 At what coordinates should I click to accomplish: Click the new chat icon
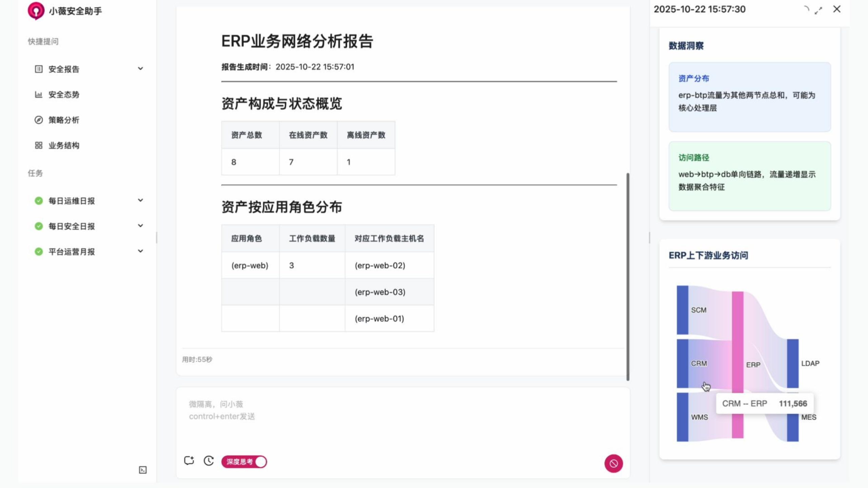189,461
